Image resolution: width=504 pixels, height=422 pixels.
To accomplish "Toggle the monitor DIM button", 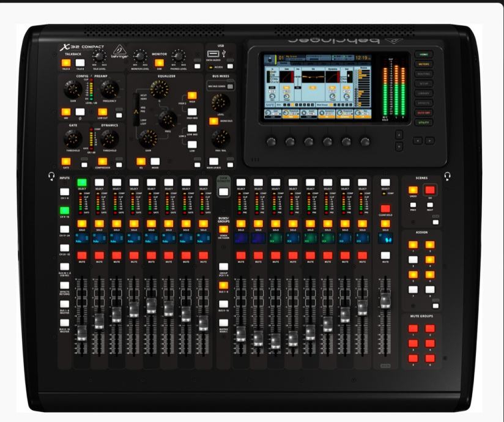I will pyautogui.click(x=160, y=62).
